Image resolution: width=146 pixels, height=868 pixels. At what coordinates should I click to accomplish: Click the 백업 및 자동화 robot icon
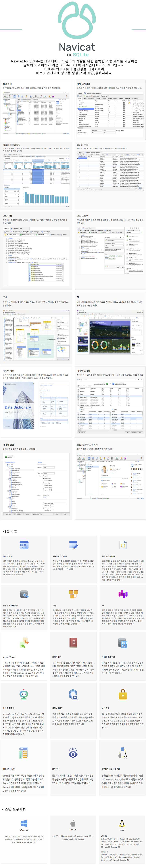[24, 694]
